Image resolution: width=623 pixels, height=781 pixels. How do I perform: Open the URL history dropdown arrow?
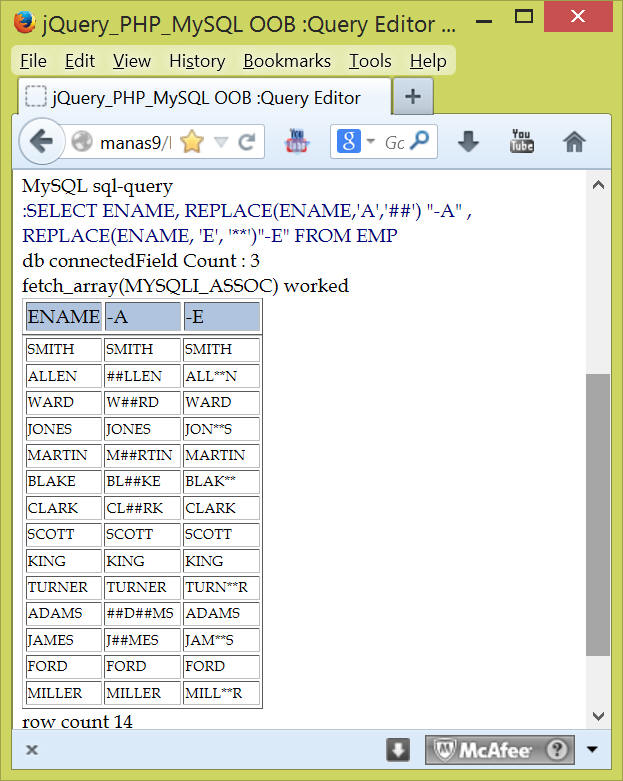pos(221,142)
